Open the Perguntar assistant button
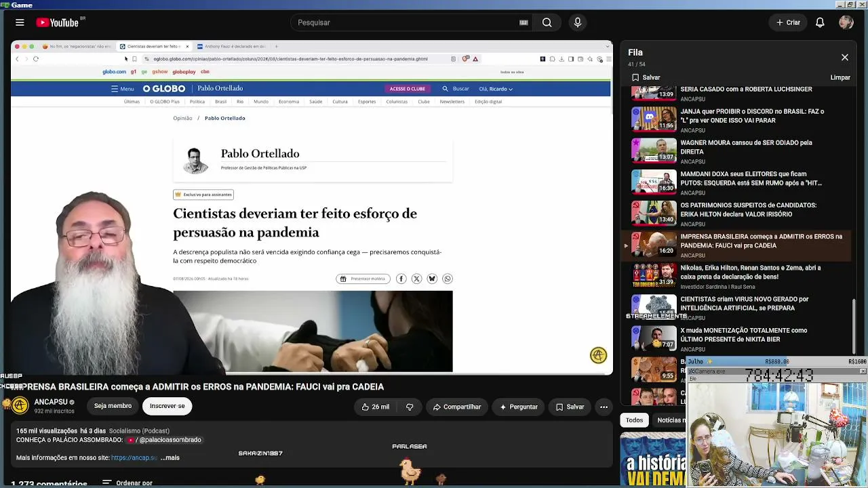868x488 pixels. (x=518, y=407)
